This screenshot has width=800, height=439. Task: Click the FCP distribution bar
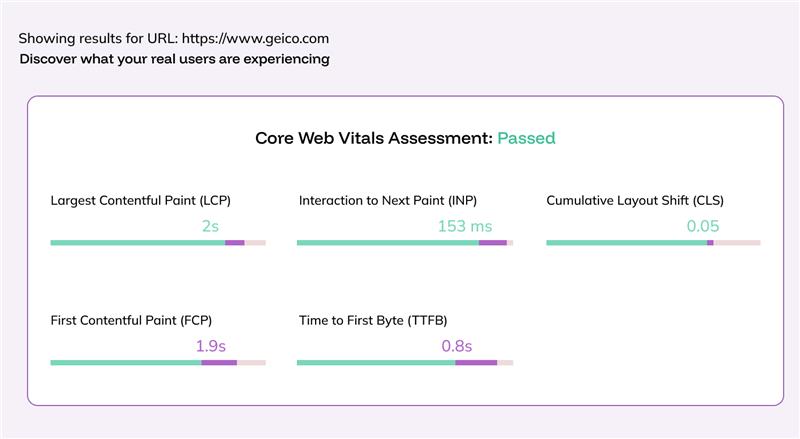point(157,362)
